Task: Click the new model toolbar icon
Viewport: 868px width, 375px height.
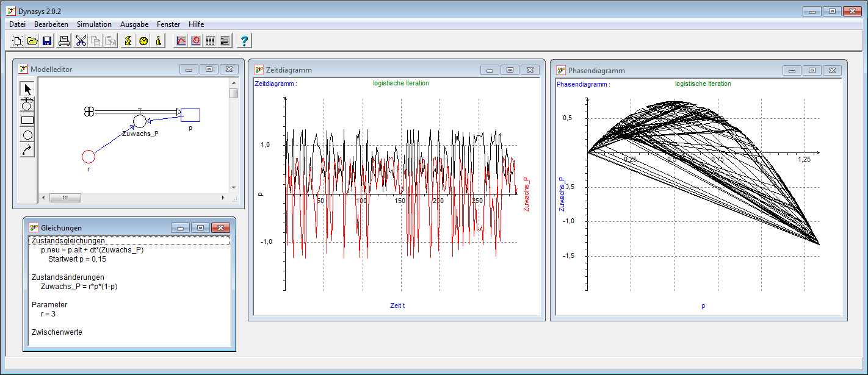Action: [x=18, y=41]
